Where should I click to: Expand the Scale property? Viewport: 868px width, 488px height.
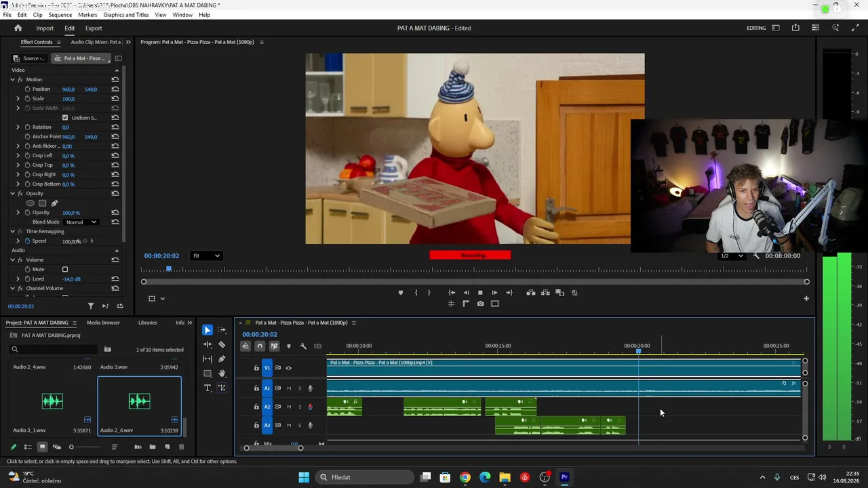pyautogui.click(x=18, y=98)
